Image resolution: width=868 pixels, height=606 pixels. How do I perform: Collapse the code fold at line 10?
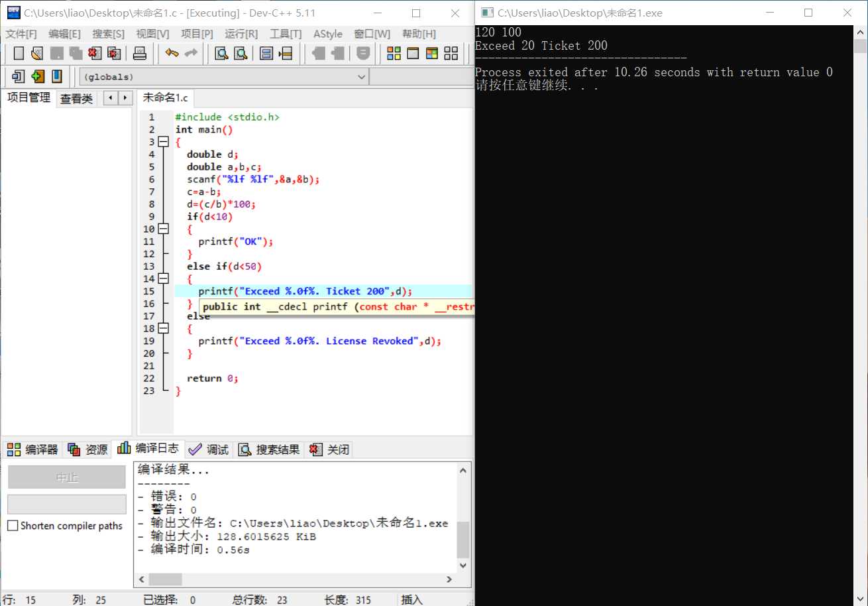[x=163, y=229]
